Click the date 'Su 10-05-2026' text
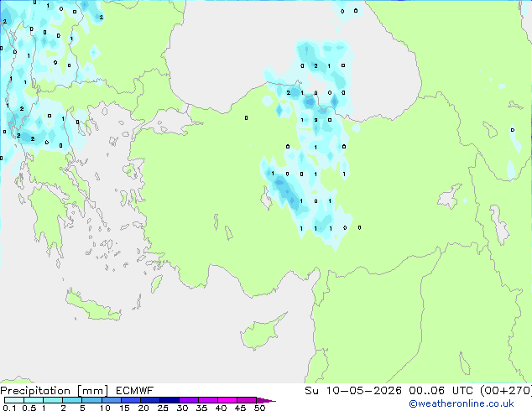532x411 pixels. pos(353,391)
